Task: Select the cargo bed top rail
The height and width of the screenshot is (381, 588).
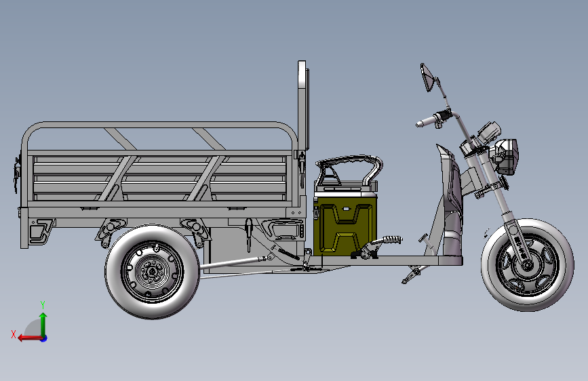Action: click(x=159, y=125)
